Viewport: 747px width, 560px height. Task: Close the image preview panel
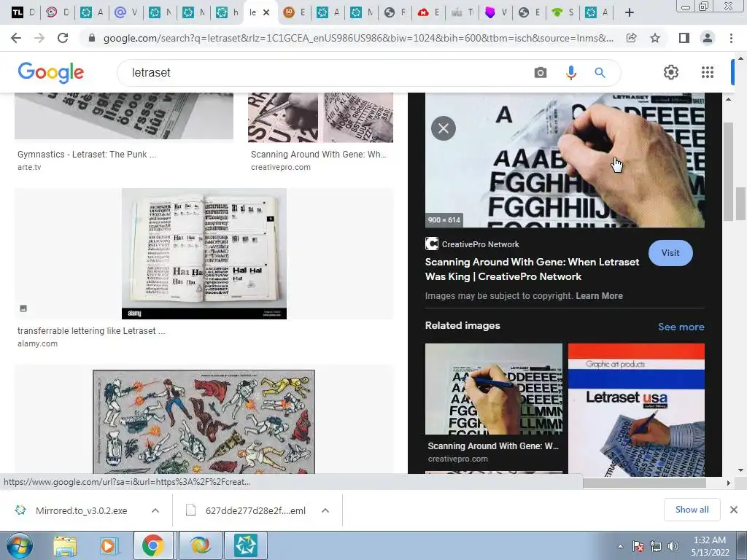[x=444, y=128]
